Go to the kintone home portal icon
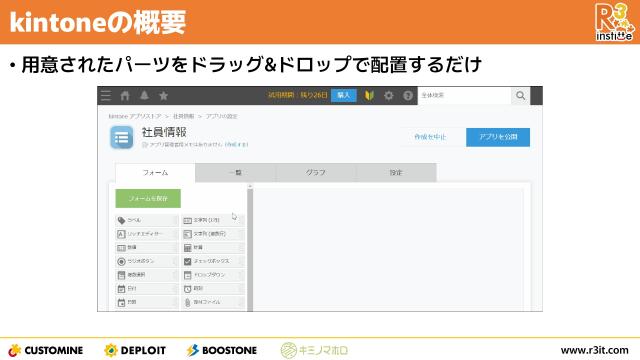The image size is (640, 360). coord(125,96)
